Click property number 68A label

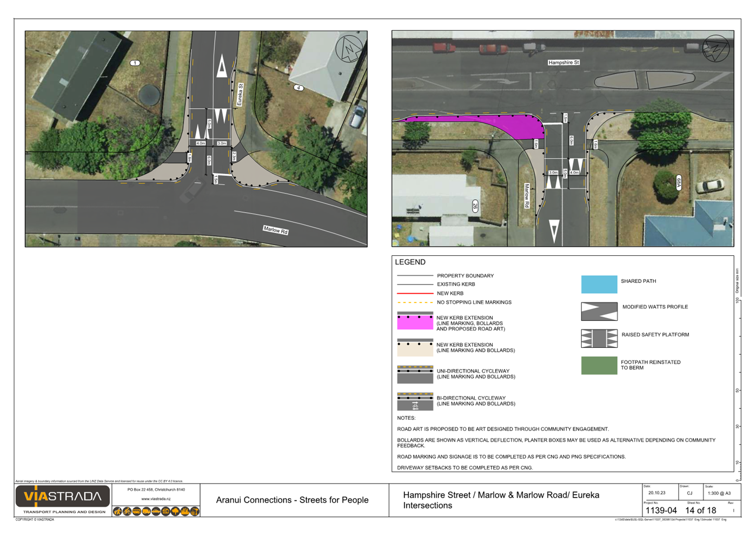coord(679,183)
